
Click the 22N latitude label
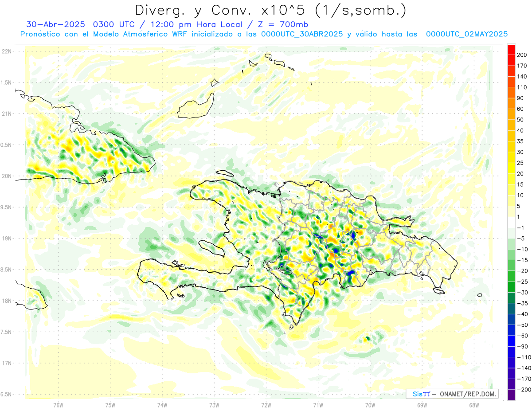[x=7, y=51]
